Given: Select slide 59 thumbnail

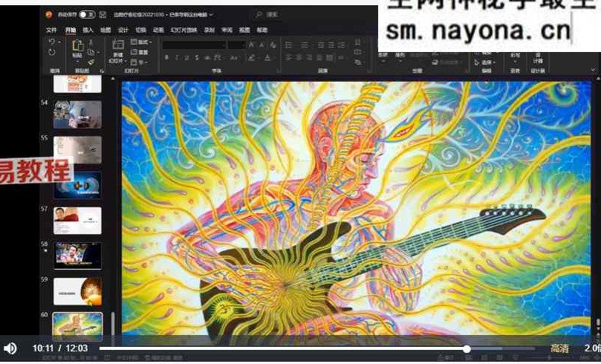Looking at the screenshot, I should 77,292.
